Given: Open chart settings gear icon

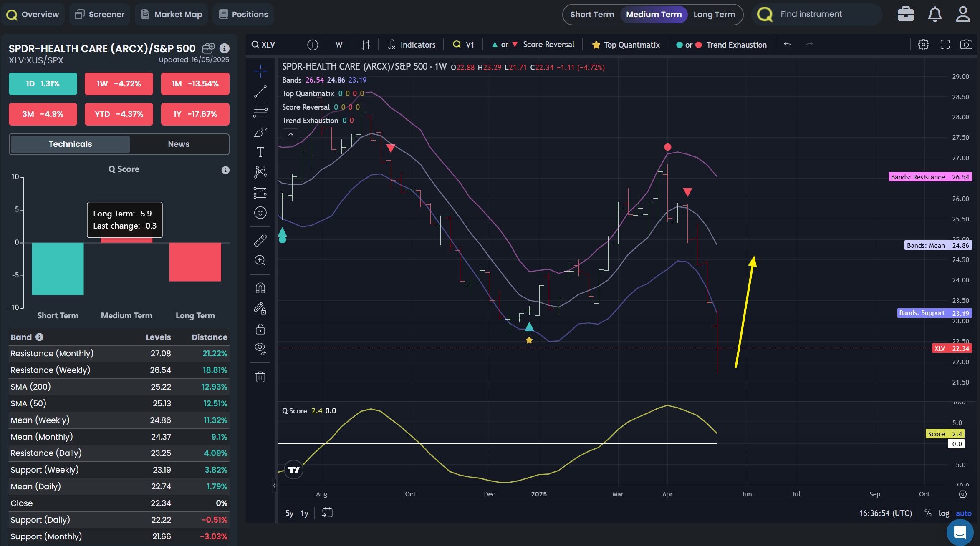Looking at the screenshot, I should click(923, 45).
